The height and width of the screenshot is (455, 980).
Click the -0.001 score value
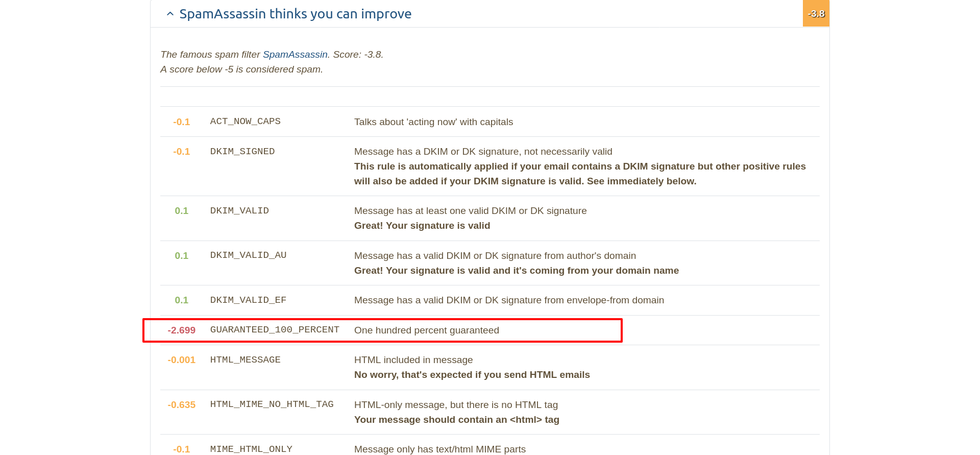tap(182, 360)
